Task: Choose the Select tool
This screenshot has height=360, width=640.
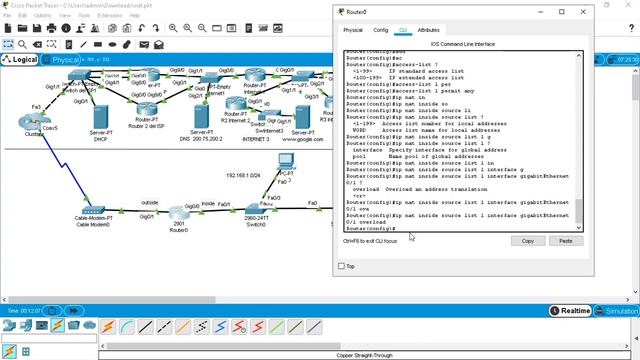Action: click(8, 44)
